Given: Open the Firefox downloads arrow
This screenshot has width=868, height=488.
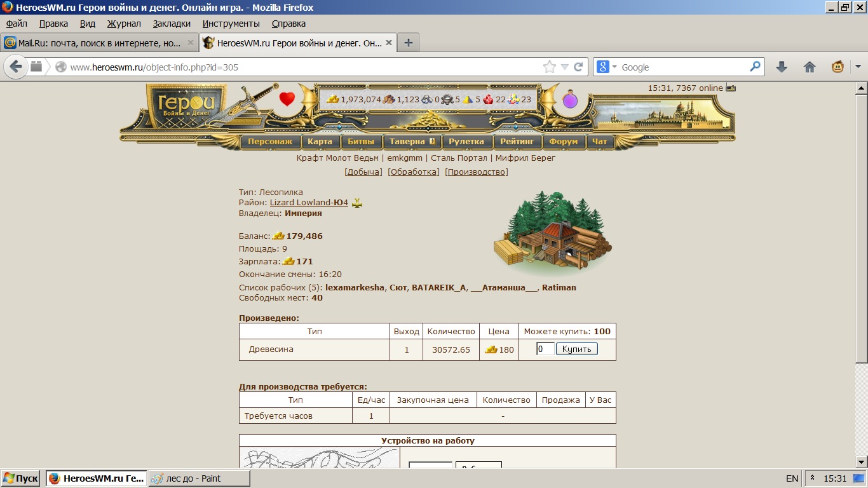Looking at the screenshot, I should click(782, 67).
